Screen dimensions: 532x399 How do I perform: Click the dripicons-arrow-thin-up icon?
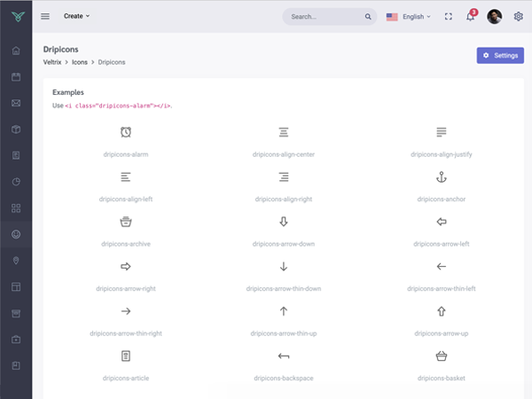(284, 311)
